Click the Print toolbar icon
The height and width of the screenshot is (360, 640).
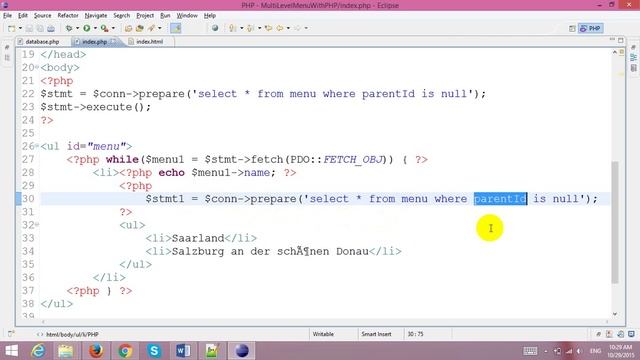tap(51, 28)
